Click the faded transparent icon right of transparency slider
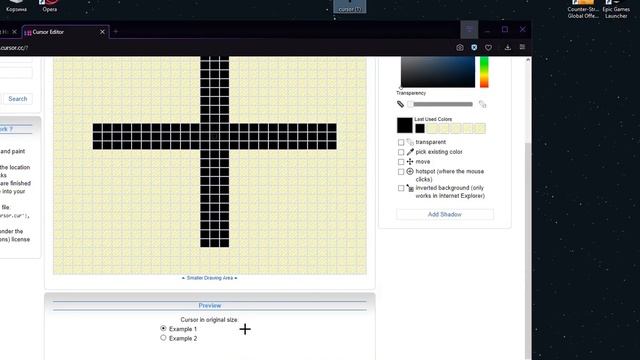 [482, 104]
